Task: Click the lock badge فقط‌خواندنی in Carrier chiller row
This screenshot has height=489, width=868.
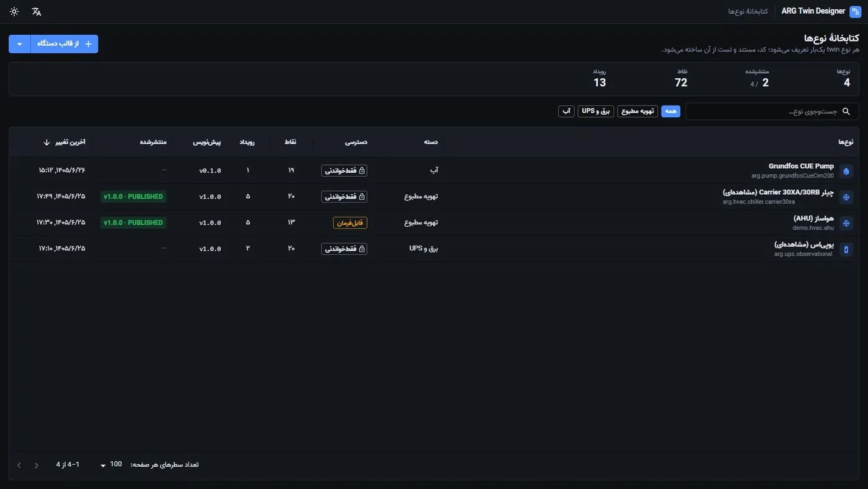Action: click(344, 197)
